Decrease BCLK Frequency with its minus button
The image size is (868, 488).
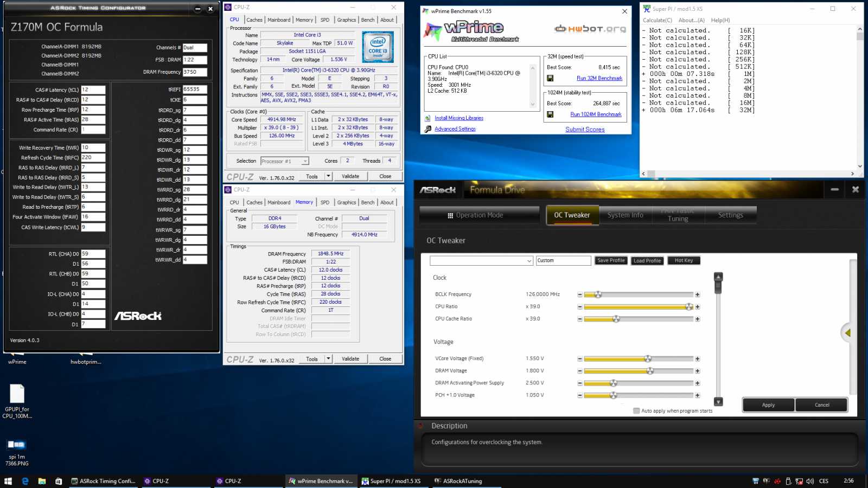pos(580,294)
